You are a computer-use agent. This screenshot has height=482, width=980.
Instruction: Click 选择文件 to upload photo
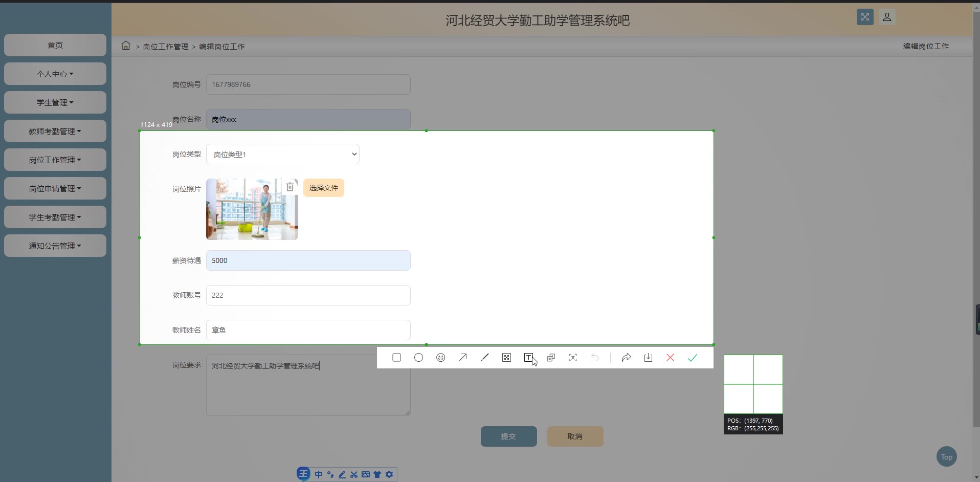point(324,188)
